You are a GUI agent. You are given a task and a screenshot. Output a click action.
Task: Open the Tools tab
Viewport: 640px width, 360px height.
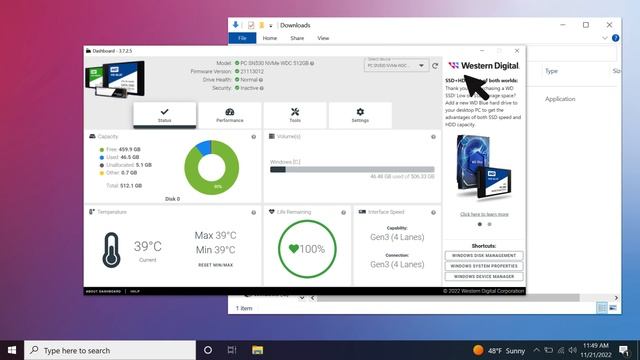[295, 115]
